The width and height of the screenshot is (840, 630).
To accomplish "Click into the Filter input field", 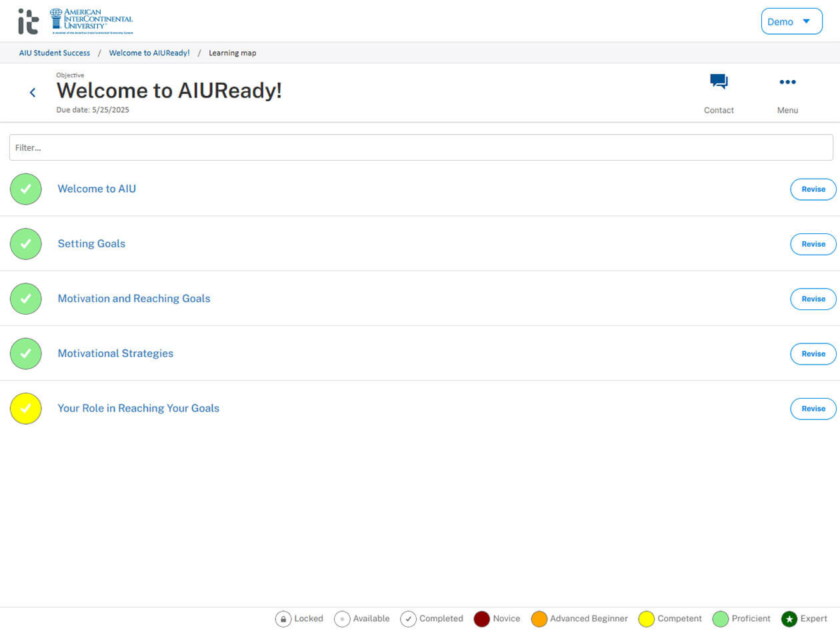I will [x=421, y=147].
